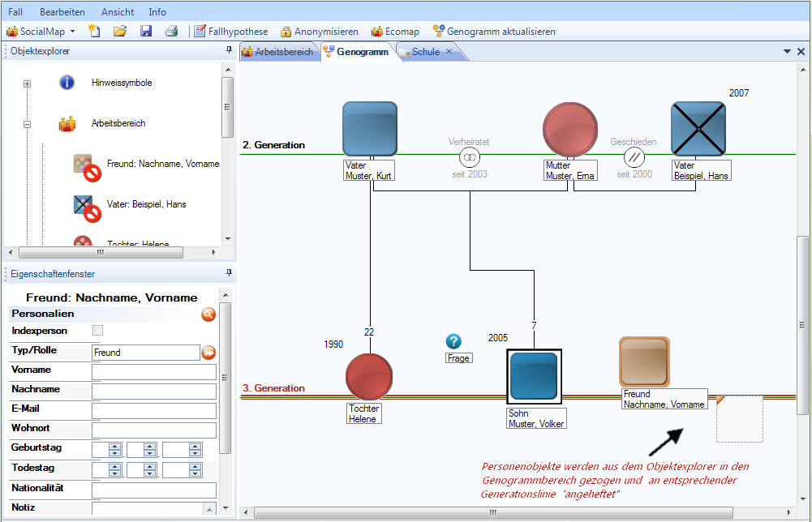This screenshot has height=522, width=812.
Task: Click the Geschieden divorce symbol
Action: pyautogui.click(x=634, y=157)
